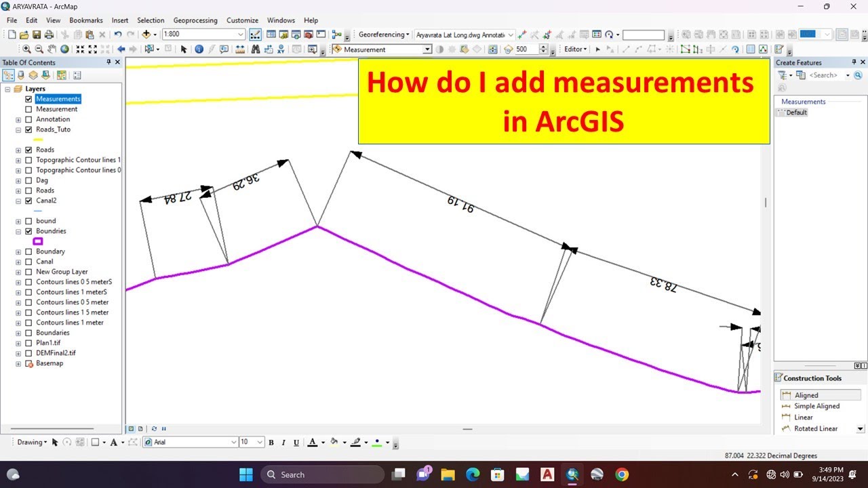Uncheck the Measurements layer checkbox

pos(28,99)
